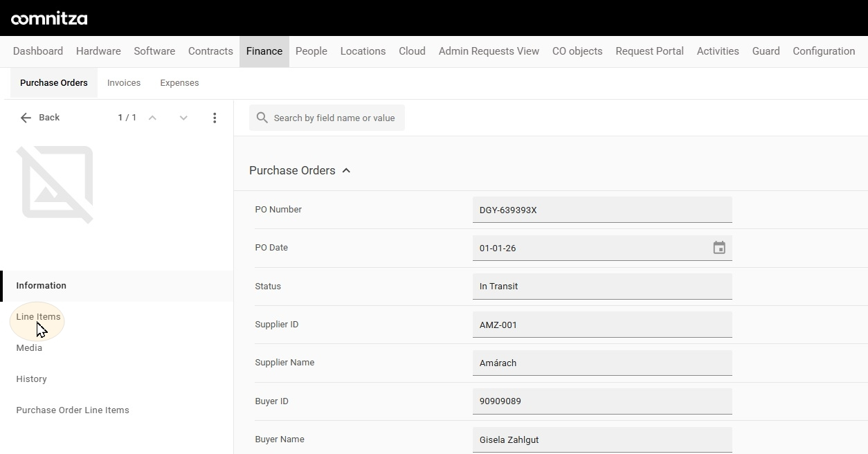
Task: Go to next record with down chevron
Action: click(183, 118)
